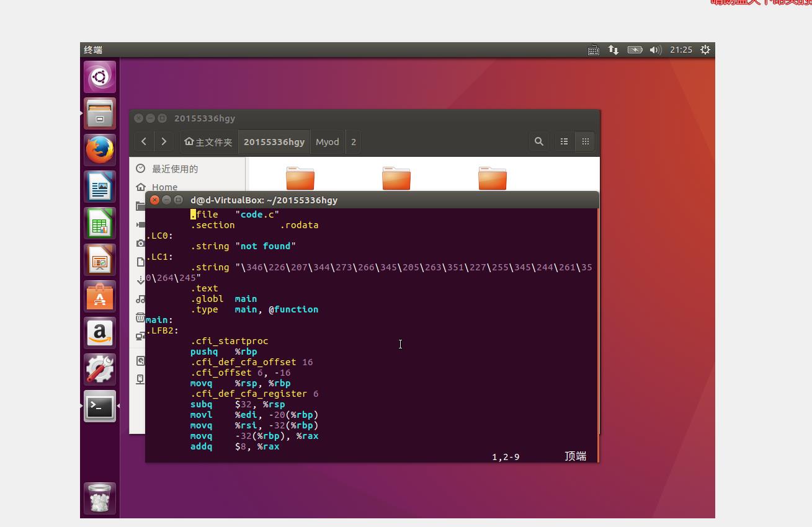Click the addq $8, %rax line
Viewport: 812px width, 527px height.
click(x=235, y=446)
